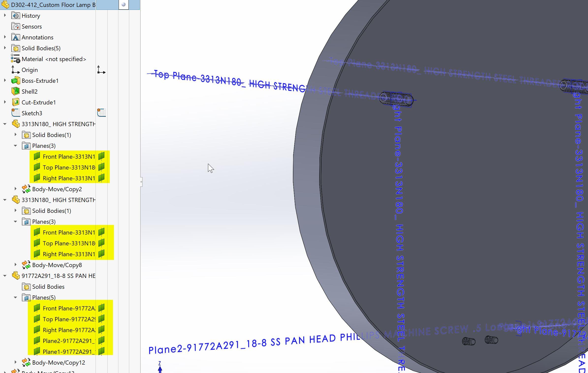Click the History folder icon
Image resolution: width=588 pixels, height=373 pixels.
tap(16, 16)
